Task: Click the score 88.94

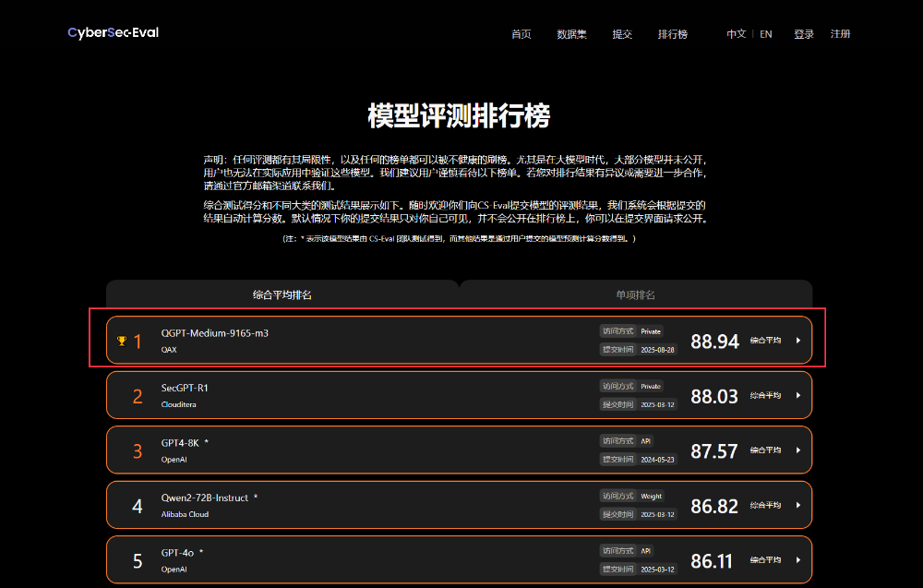Action: (x=714, y=342)
